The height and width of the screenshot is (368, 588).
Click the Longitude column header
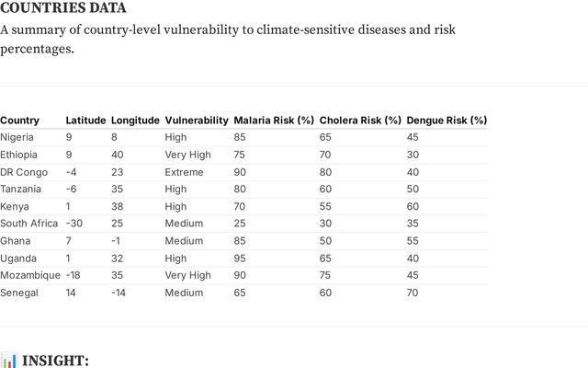[x=135, y=121]
